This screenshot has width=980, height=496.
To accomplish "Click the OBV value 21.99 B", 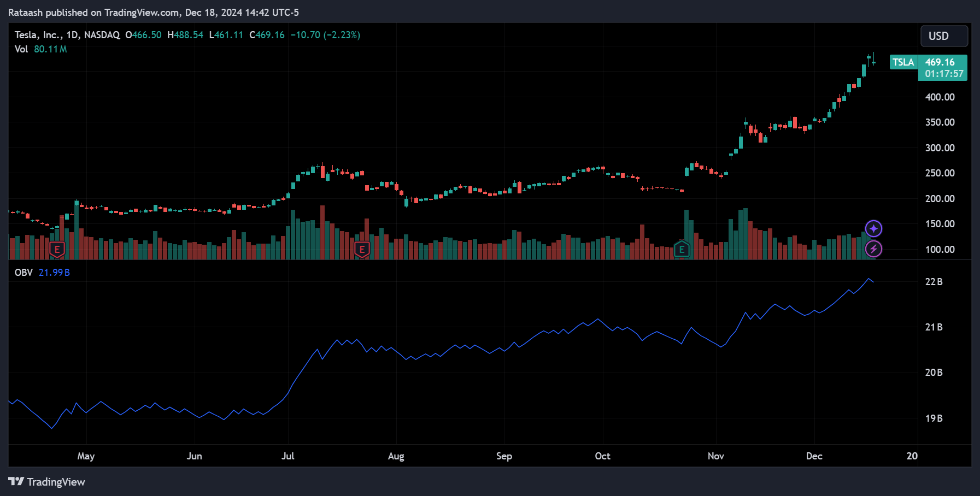I will [x=54, y=273].
